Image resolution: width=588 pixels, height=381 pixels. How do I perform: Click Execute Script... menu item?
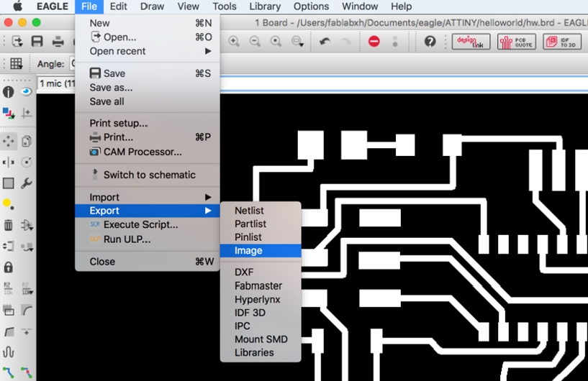[148, 225]
